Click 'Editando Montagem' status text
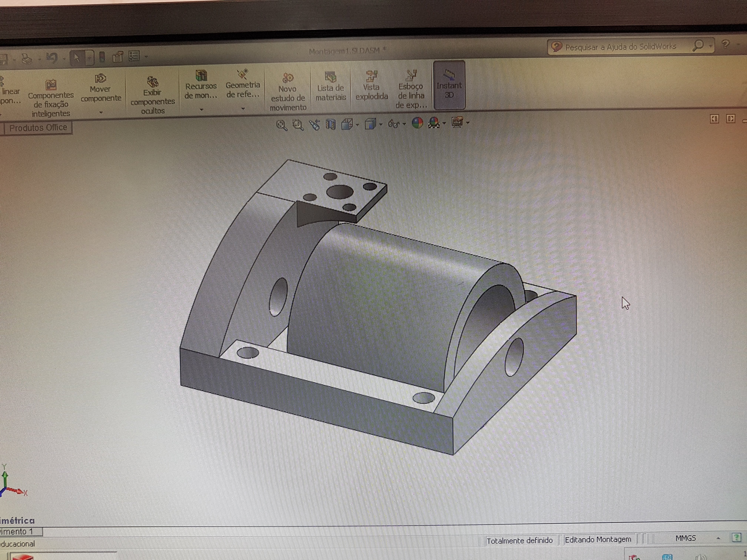This screenshot has width=747, height=560. pos(598,539)
